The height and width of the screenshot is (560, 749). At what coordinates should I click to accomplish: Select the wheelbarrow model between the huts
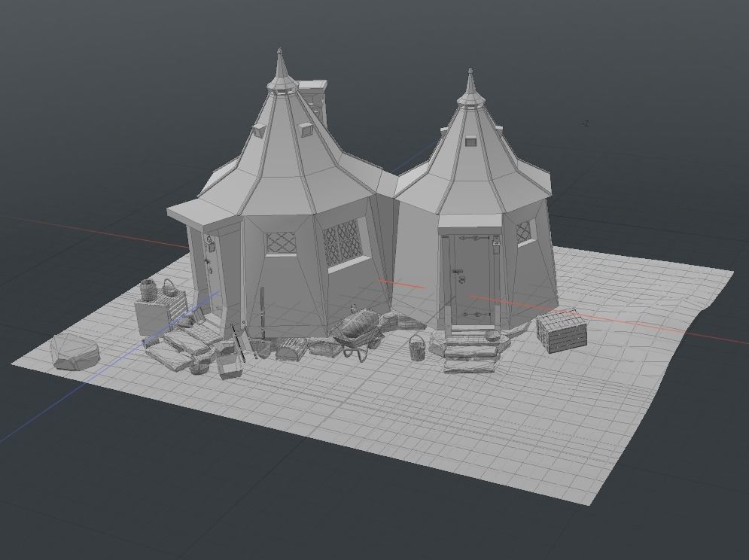tap(358, 332)
